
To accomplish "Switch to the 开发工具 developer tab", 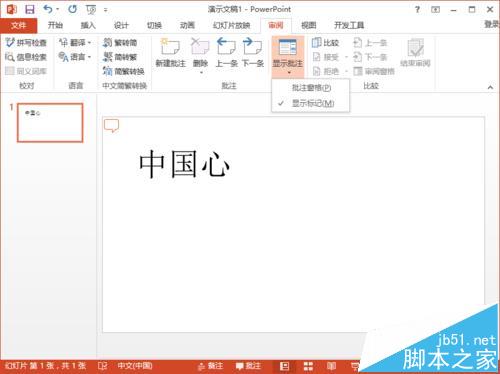I will coord(349,25).
